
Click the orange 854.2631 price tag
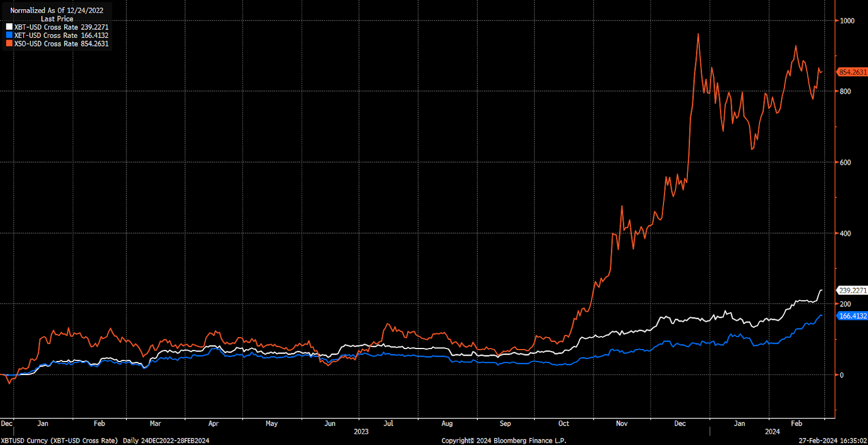pyautogui.click(x=852, y=72)
